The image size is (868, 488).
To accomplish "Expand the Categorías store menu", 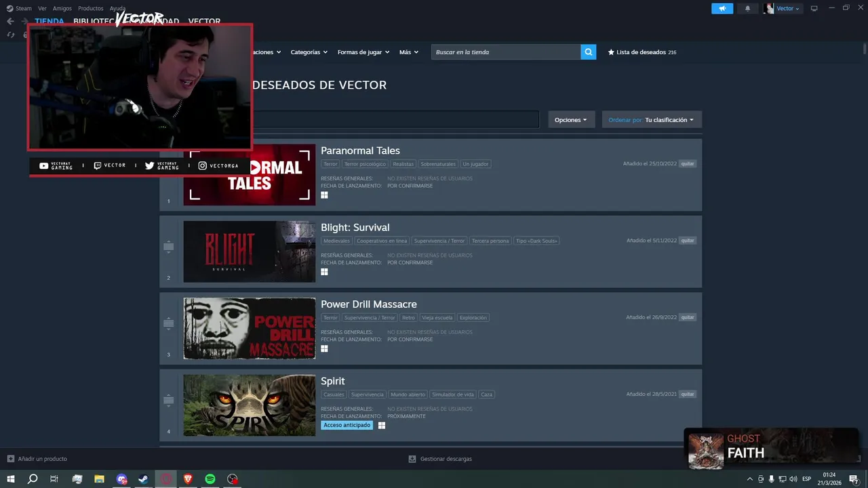I will pos(309,52).
